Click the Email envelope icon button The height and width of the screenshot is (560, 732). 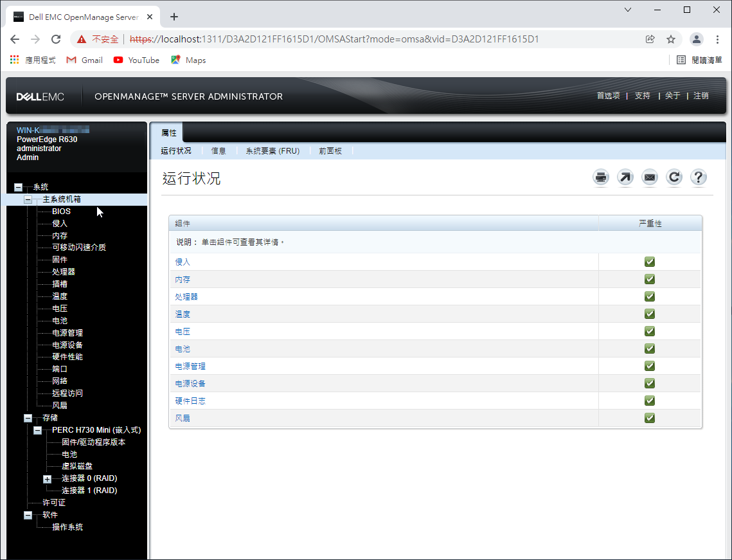pyautogui.click(x=650, y=177)
